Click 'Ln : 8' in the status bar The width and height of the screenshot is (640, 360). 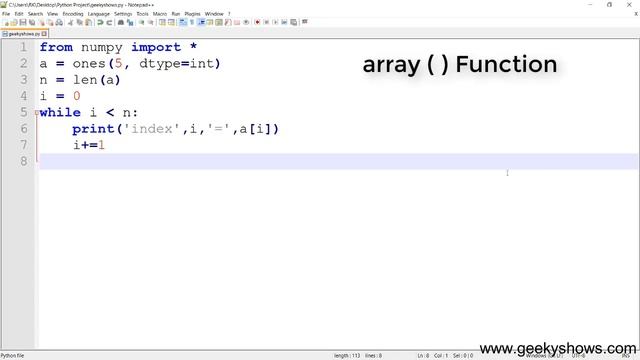pyautogui.click(x=423, y=356)
